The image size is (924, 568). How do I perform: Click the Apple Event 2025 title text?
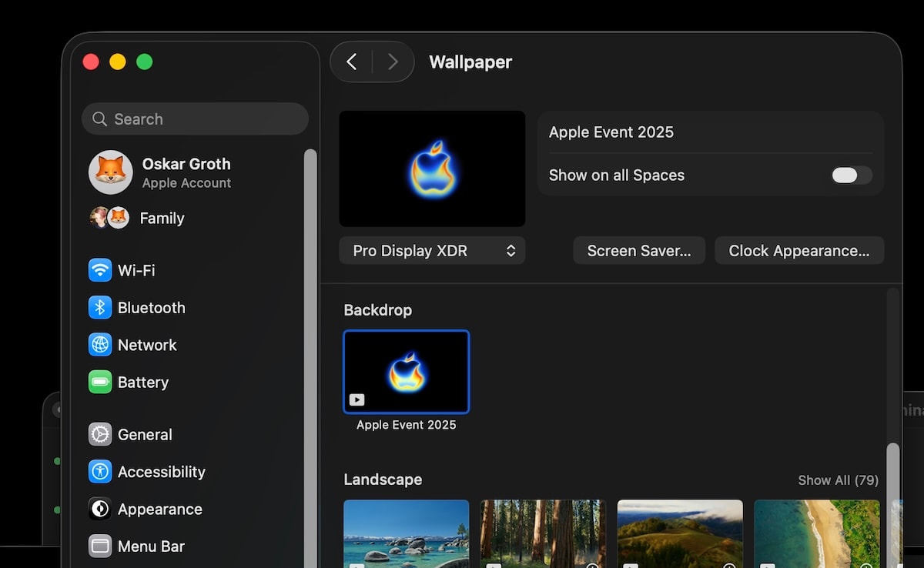click(611, 132)
